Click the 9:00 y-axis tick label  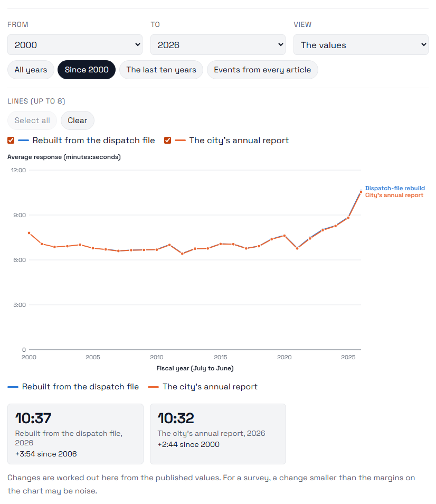(20, 216)
